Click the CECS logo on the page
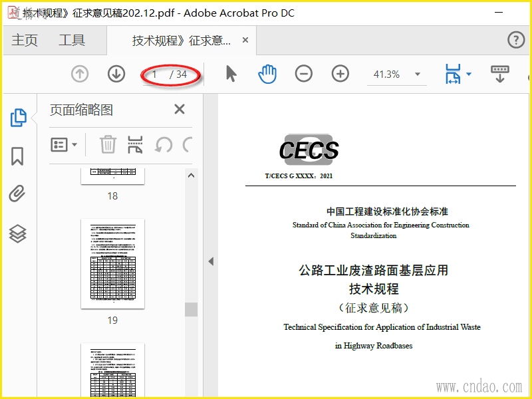The image size is (532, 399). point(309,150)
